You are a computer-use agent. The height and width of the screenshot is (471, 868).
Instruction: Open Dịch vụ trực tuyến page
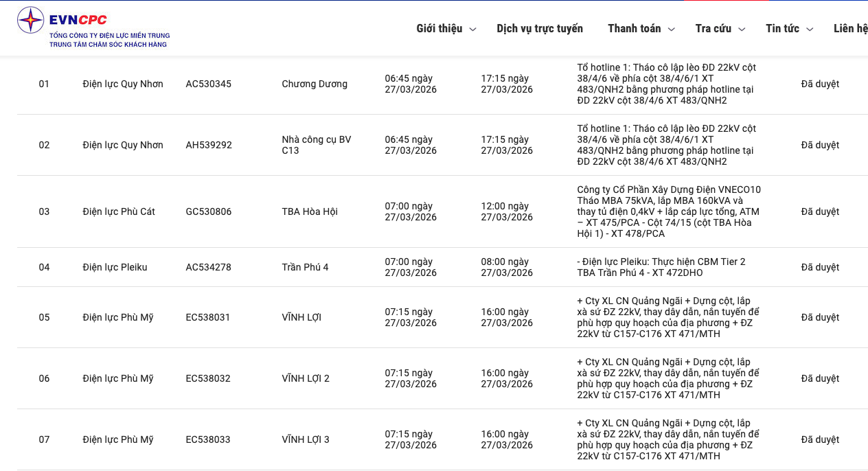click(540, 29)
